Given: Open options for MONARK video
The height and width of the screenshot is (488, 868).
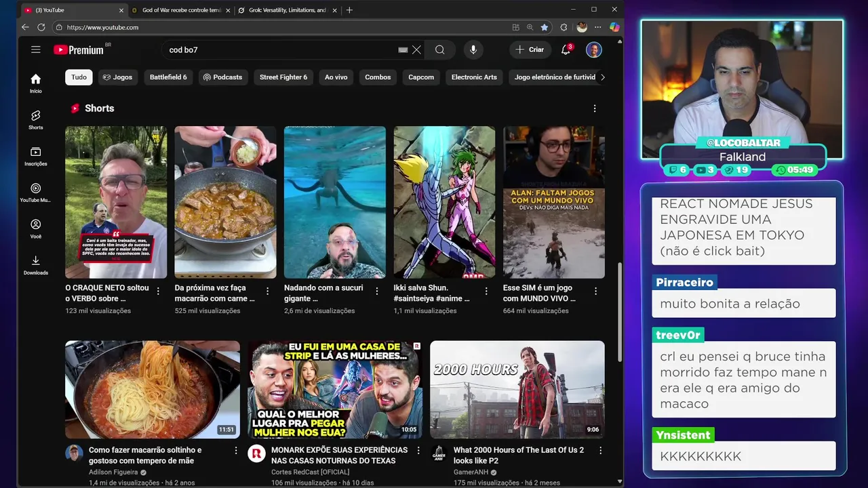Looking at the screenshot, I should [x=418, y=450].
